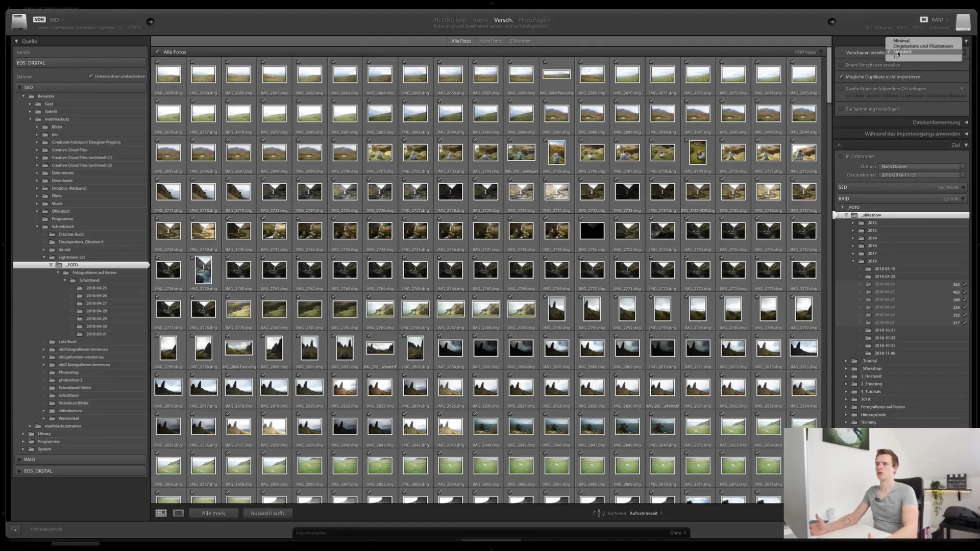
Task: Toggle Mögliche Duplikate nicht importieren
Action: pyautogui.click(x=841, y=77)
